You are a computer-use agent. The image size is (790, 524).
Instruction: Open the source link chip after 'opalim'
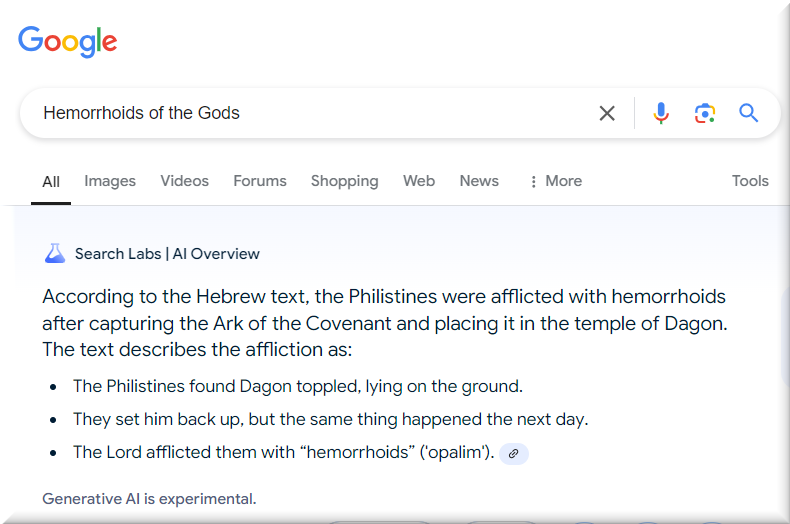click(x=514, y=453)
